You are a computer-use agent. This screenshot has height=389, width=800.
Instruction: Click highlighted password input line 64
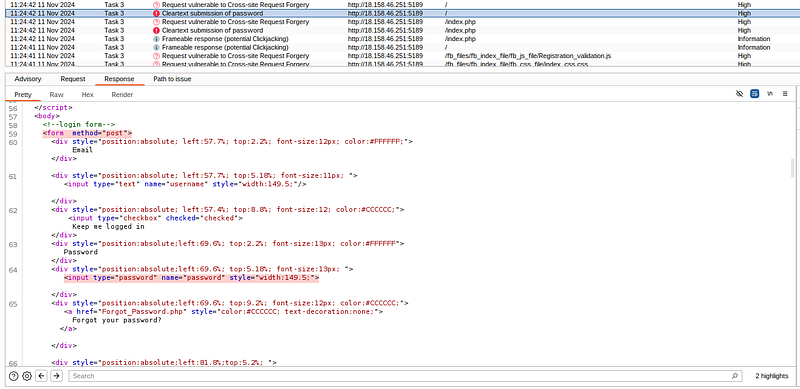click(191, 278)
